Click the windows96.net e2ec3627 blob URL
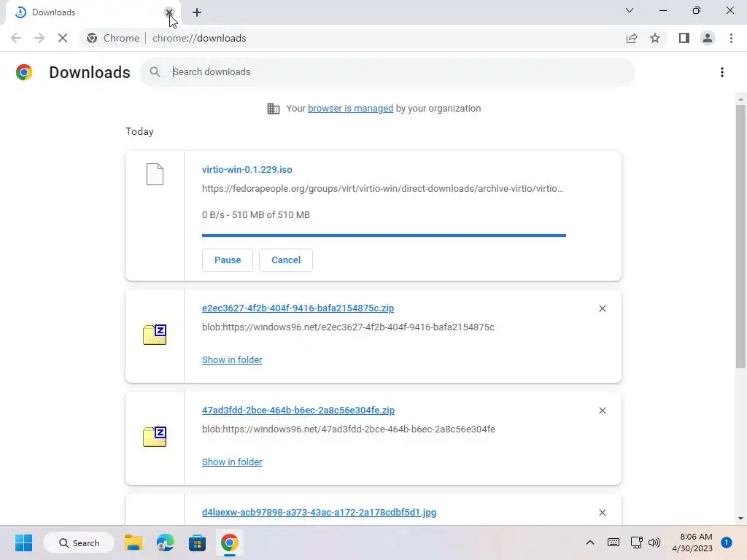 [348, 327]
